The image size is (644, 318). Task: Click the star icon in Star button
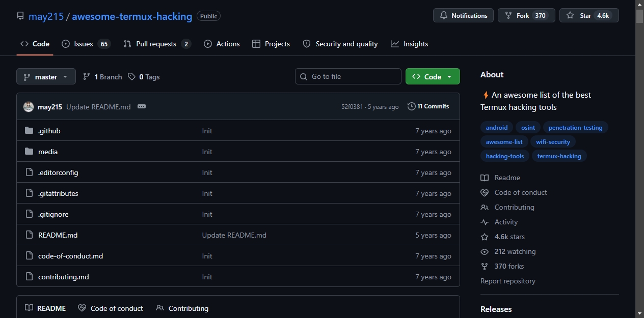570,16
